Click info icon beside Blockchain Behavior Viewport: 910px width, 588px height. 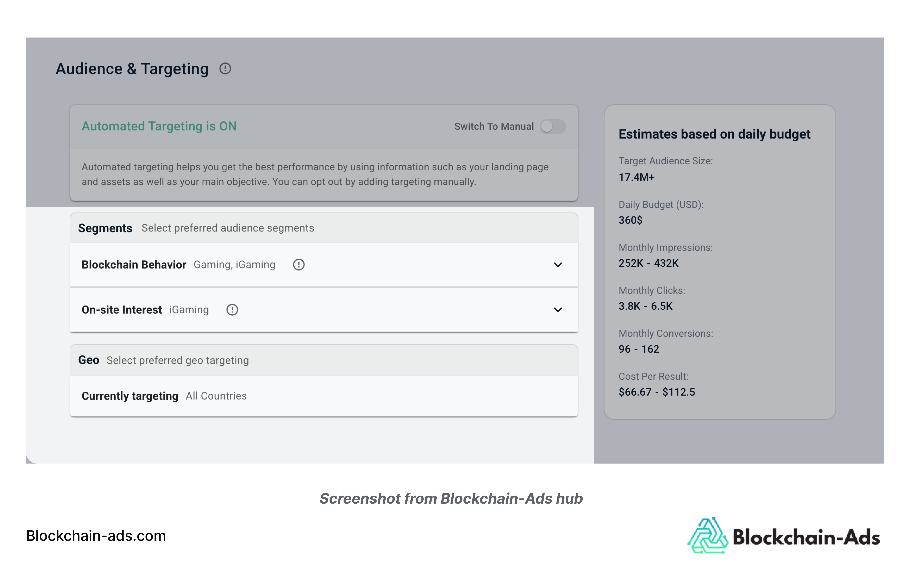click(x=298, y=265)
